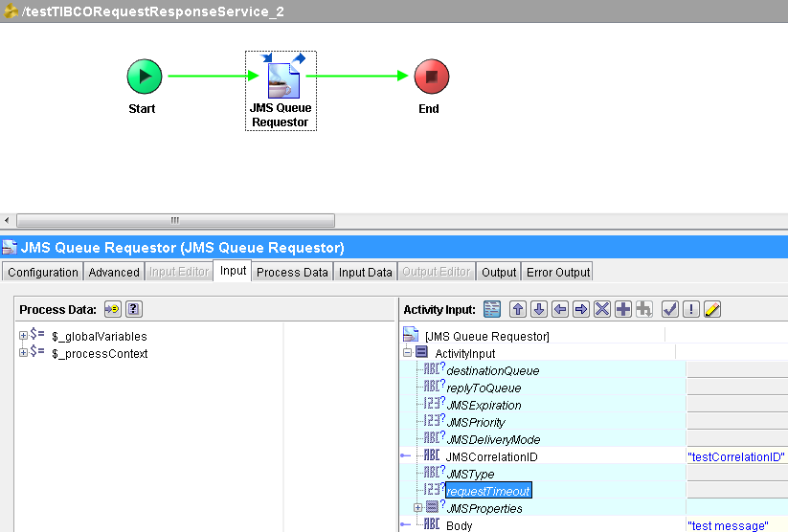Expand the $_processContext tree node
788x532 pixels.
[x=24, y=353]
